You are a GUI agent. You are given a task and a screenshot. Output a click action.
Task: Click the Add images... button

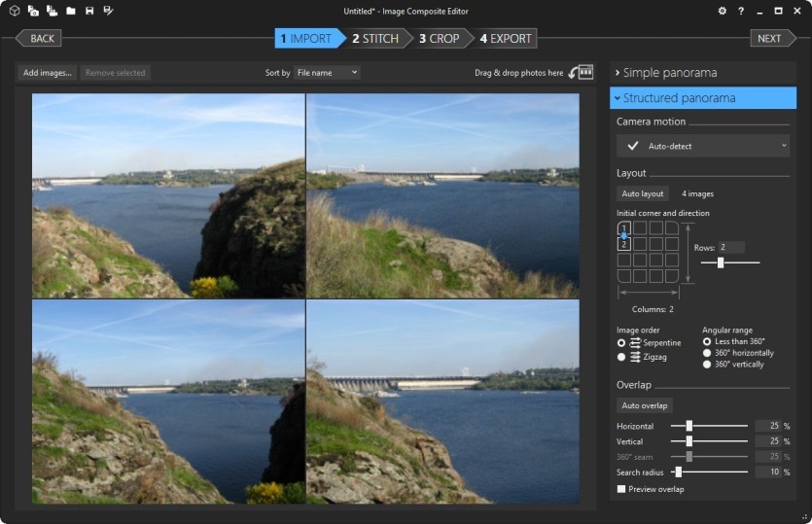(47, 73)
